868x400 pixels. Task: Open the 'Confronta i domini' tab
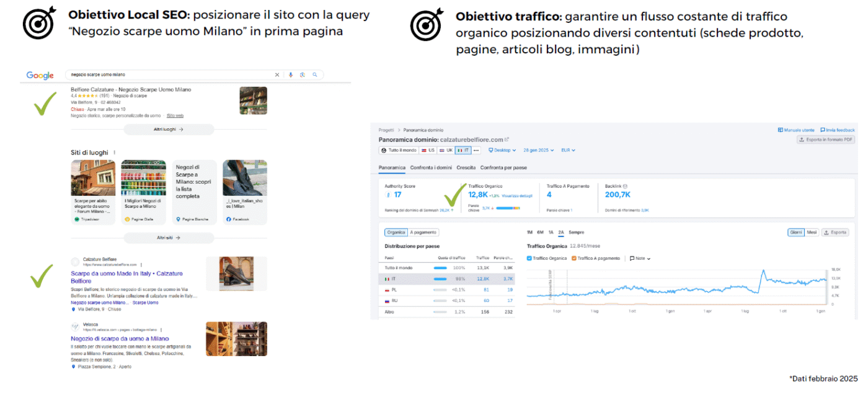(x=432, y=167)
